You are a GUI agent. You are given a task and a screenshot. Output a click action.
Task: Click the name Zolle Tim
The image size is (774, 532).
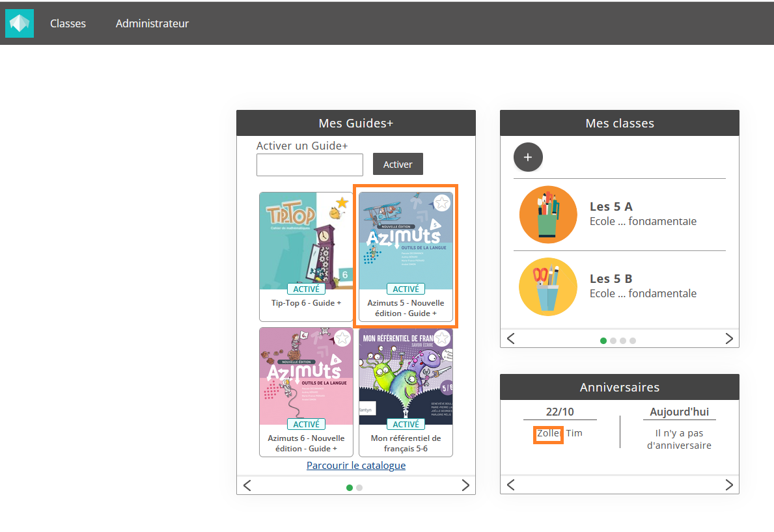click(560, 433)
